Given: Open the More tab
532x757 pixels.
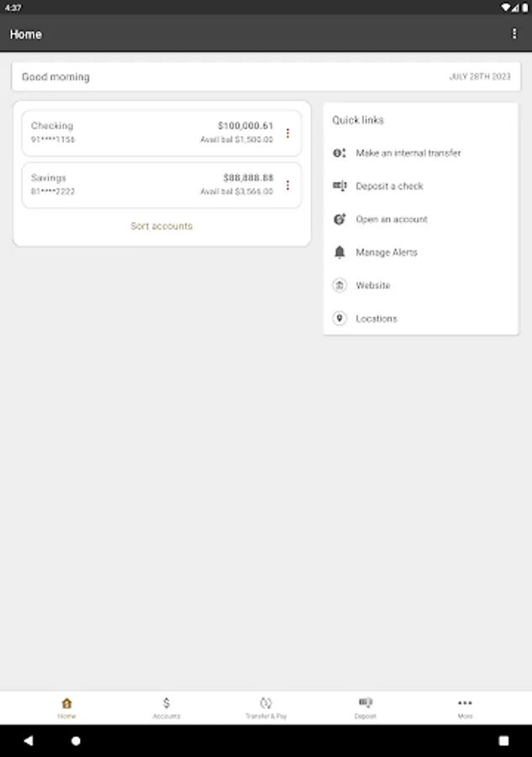Looking at the screenshot, I should 465,707.
